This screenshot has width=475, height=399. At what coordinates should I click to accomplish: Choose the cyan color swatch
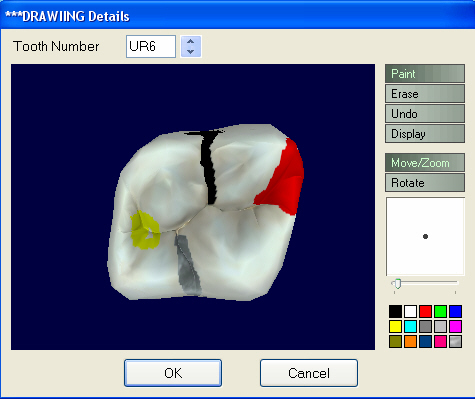[x=410, y=327]
